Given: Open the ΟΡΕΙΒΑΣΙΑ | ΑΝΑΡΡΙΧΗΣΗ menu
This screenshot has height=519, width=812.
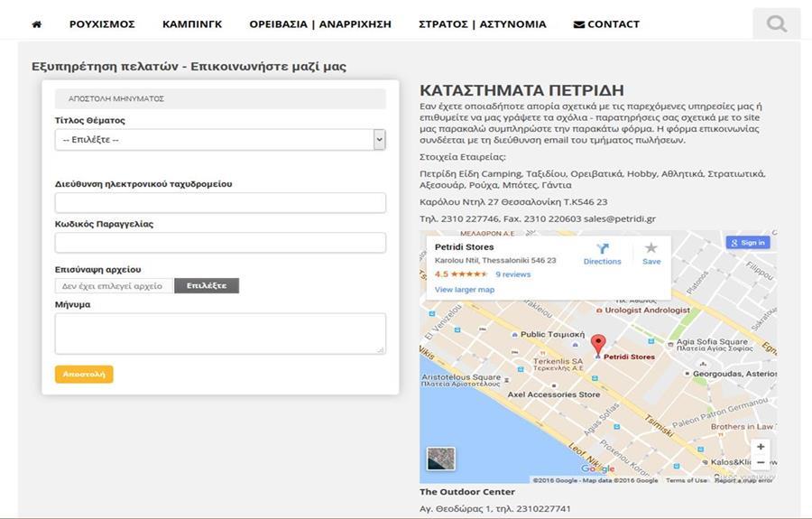Looking at the screenshot, I should coord(320,24).
